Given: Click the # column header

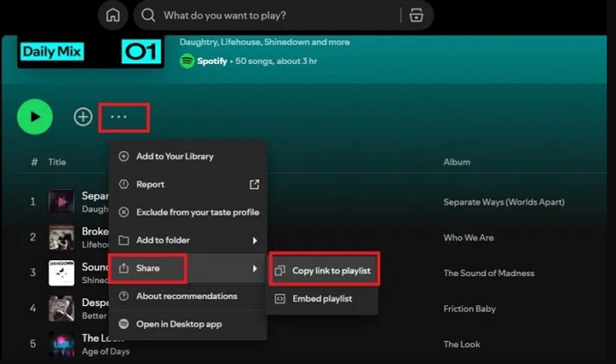Looking at the screenshot, I should pyautogui.click(x=34, y=162).
